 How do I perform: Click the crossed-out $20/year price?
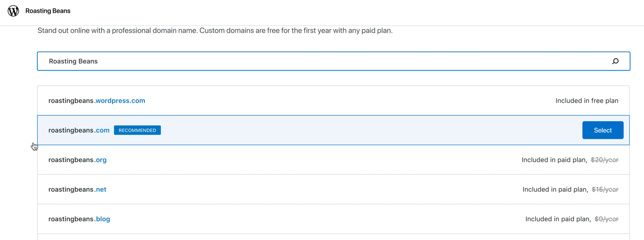[x=604, y=160]
